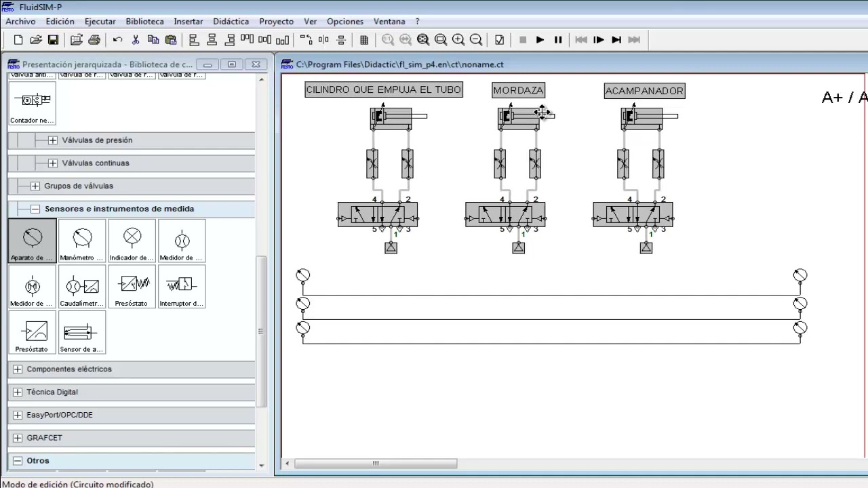Pause the simulation

[x=558, y=40]
